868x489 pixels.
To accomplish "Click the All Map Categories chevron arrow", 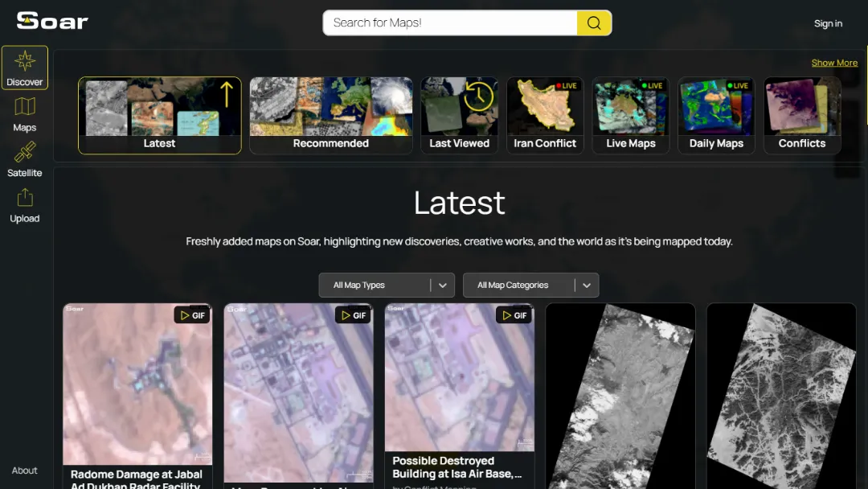I will click(587, 286).
